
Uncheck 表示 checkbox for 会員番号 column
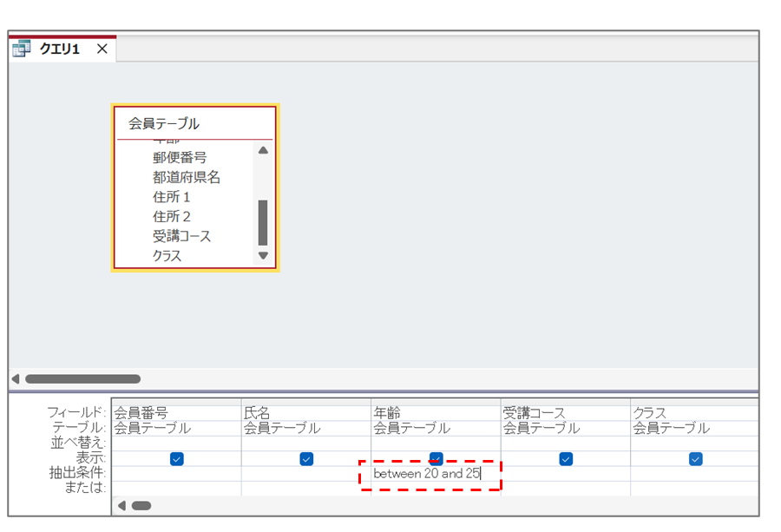click(176, 459)
